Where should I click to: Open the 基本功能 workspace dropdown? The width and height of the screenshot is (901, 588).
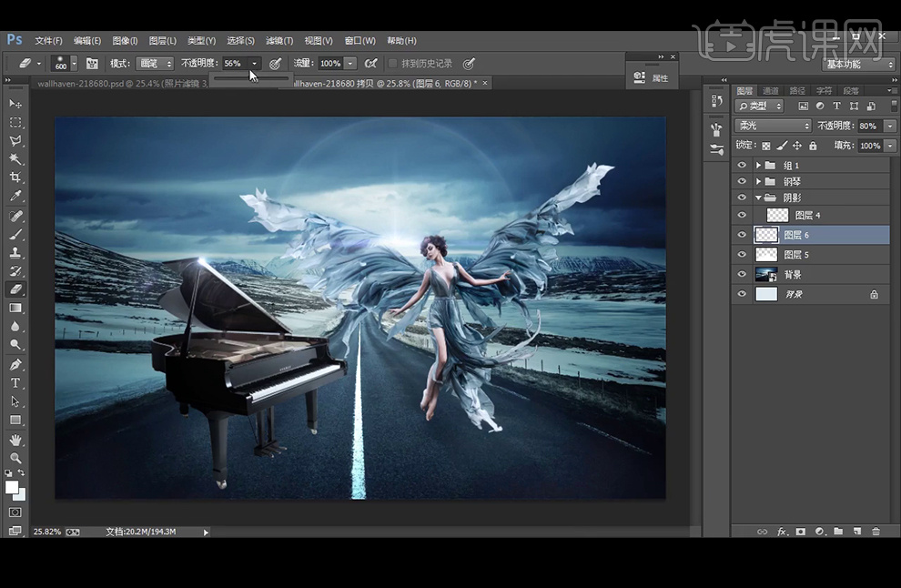point(858,65)
